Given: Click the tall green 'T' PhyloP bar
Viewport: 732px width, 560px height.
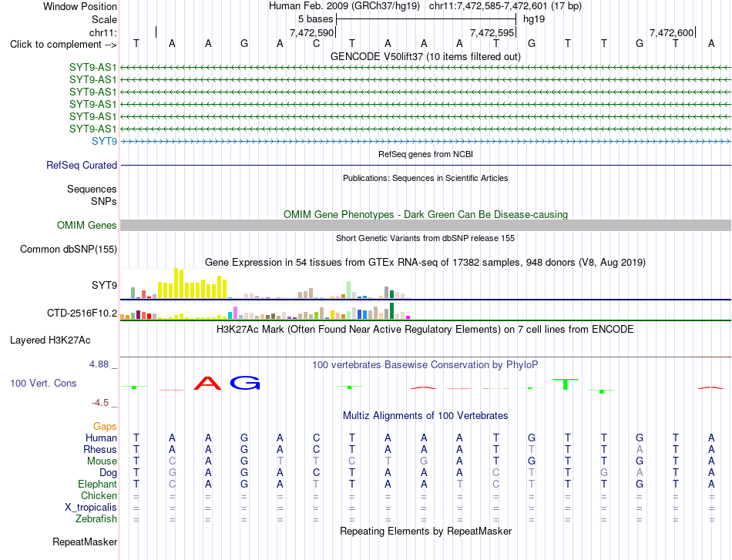Looking at the screenshot, I should pyautogui.click(x=566, y=384).
